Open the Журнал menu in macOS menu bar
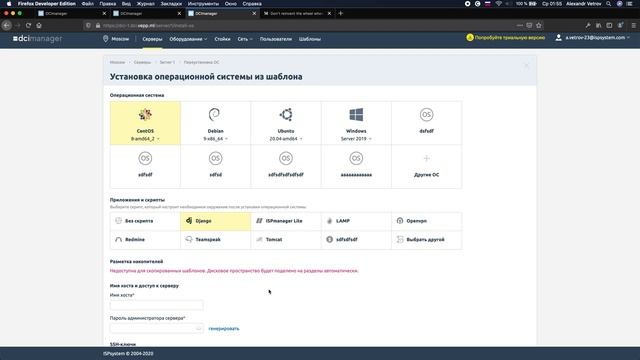This screenshot has width=640, height=360. tap(145, 4)
